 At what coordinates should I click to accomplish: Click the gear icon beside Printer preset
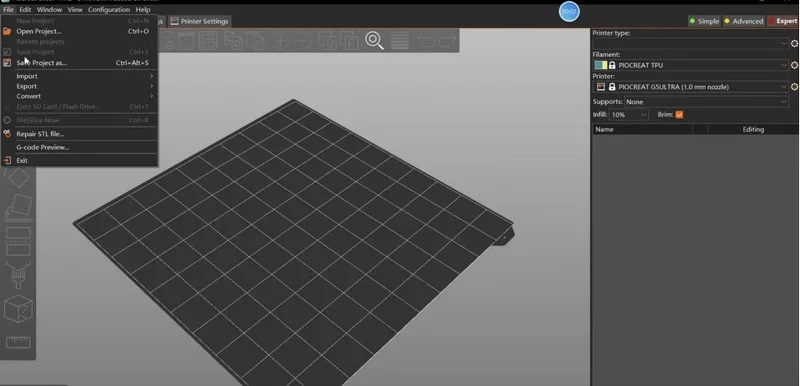pos(794,87)
